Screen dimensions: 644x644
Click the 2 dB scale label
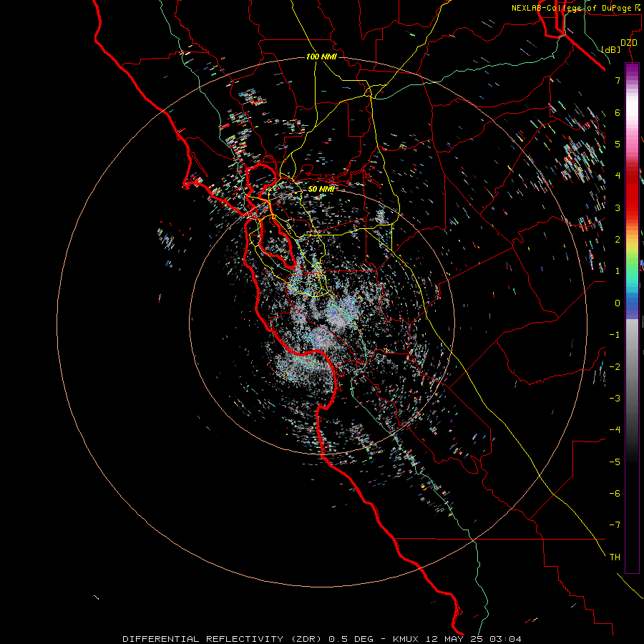tap(618, 240)
